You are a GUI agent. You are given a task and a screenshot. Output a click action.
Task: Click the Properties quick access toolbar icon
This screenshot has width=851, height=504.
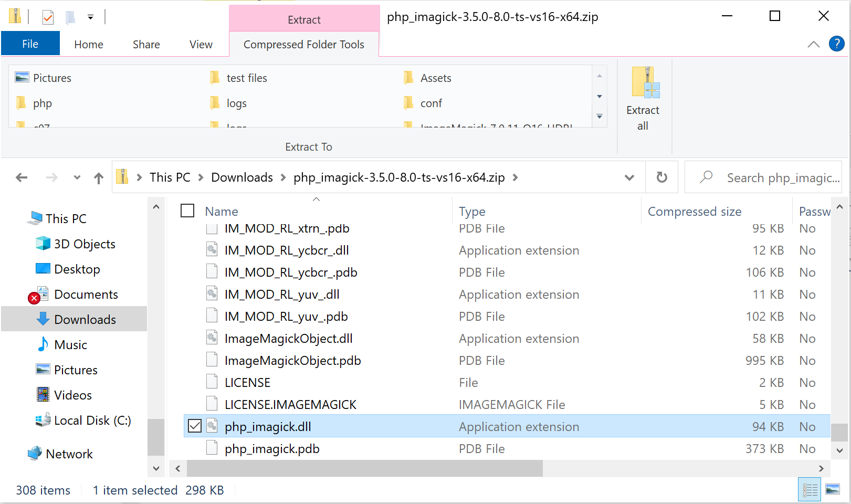click(x=48, y=17)
